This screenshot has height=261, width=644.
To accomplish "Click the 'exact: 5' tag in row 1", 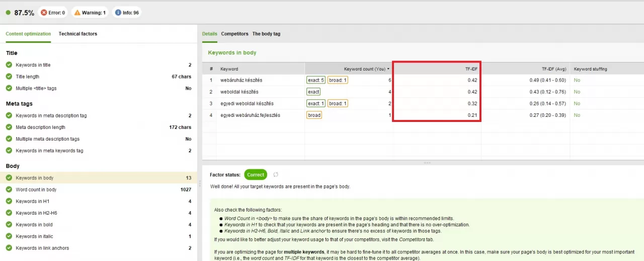I will (x=316, y=80).
